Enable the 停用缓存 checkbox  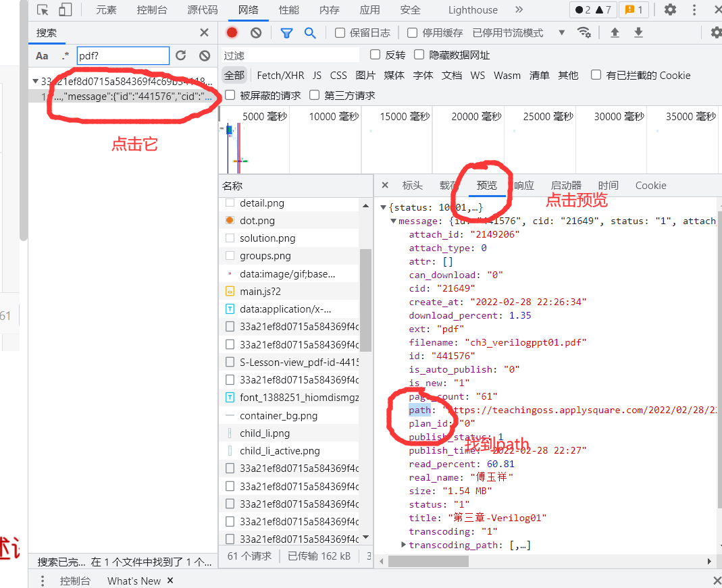pos(413,32)
